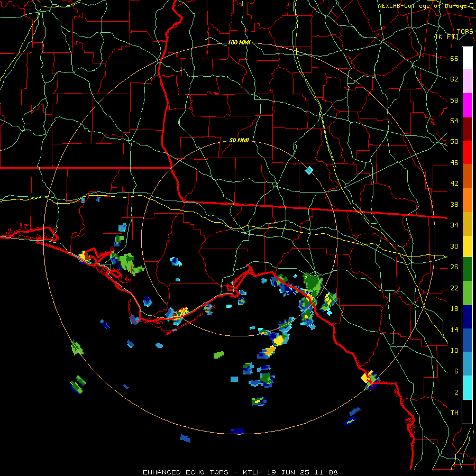Click legend value 42
This screenshot has height=476, width=476.
coord(454,184)
